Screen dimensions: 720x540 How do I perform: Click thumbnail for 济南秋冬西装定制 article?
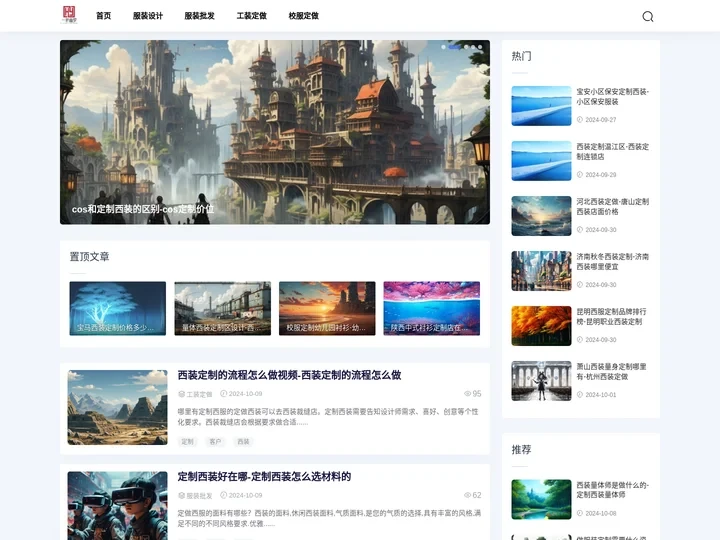click(541, 271)
